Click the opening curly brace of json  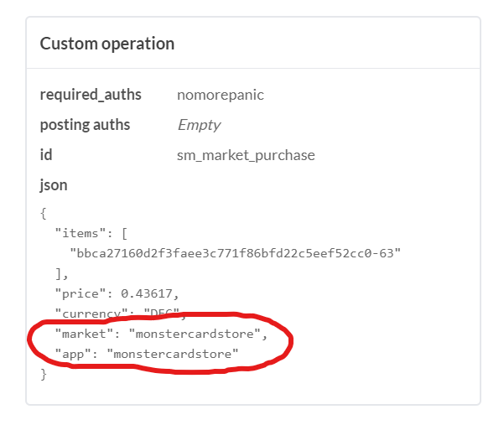(x=44, y=213)
